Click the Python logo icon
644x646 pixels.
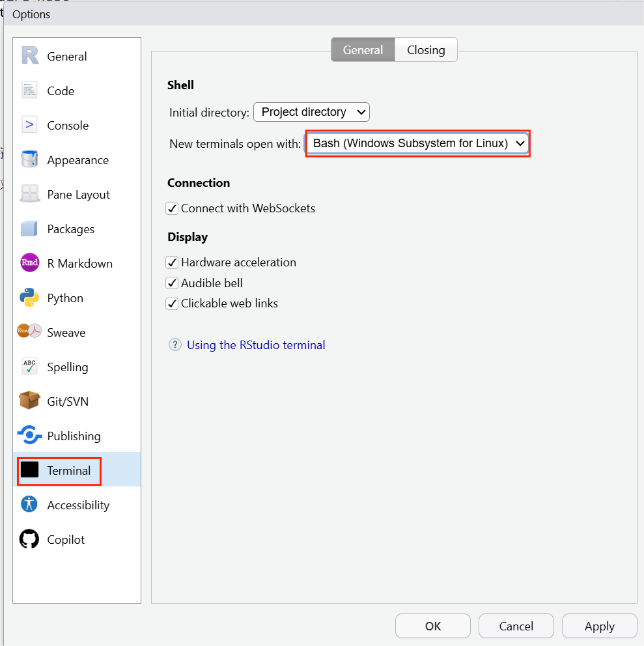click(x=29, y=298)
